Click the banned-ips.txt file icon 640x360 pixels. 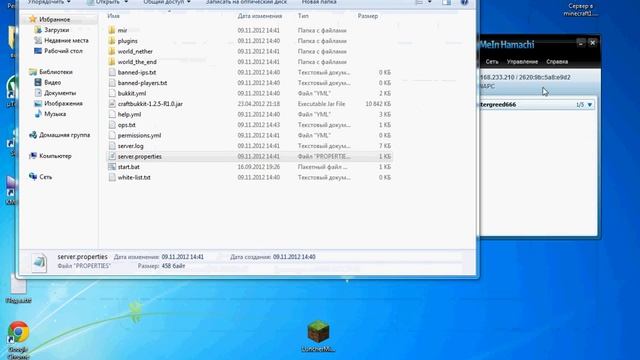coord(112,72)
